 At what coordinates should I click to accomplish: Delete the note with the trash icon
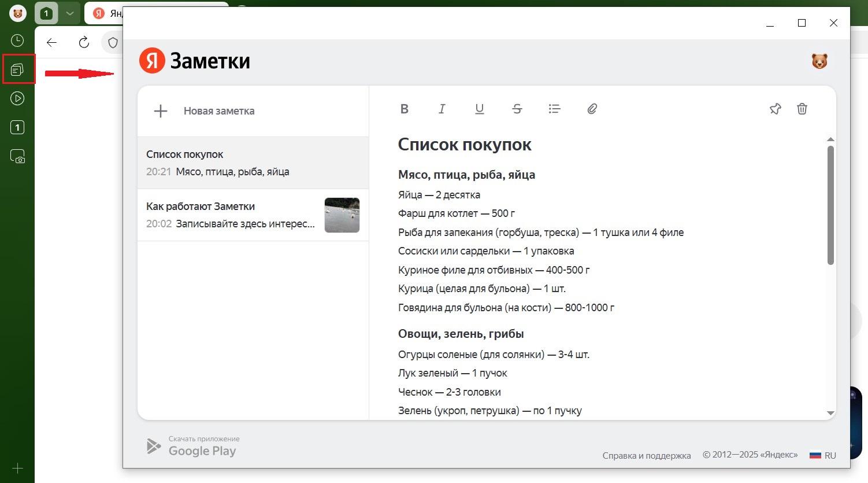802,109
